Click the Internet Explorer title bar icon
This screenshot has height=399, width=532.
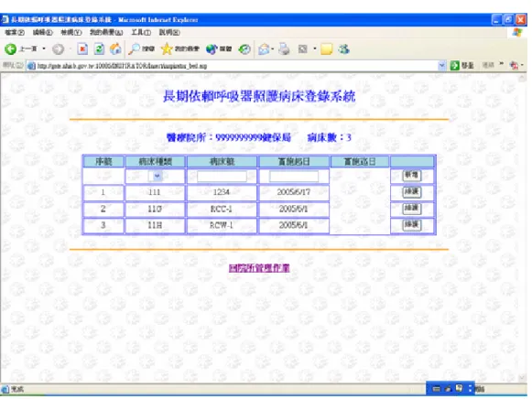coord(5,19)
